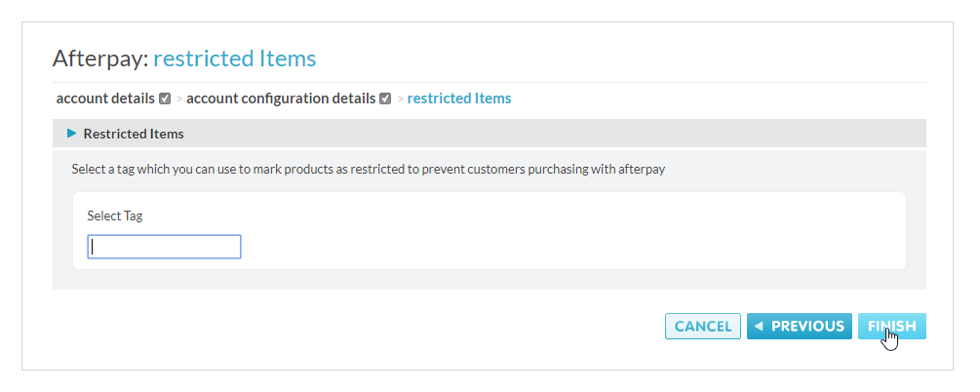Click the account details checkmark icon

click(x=165, y=98)
